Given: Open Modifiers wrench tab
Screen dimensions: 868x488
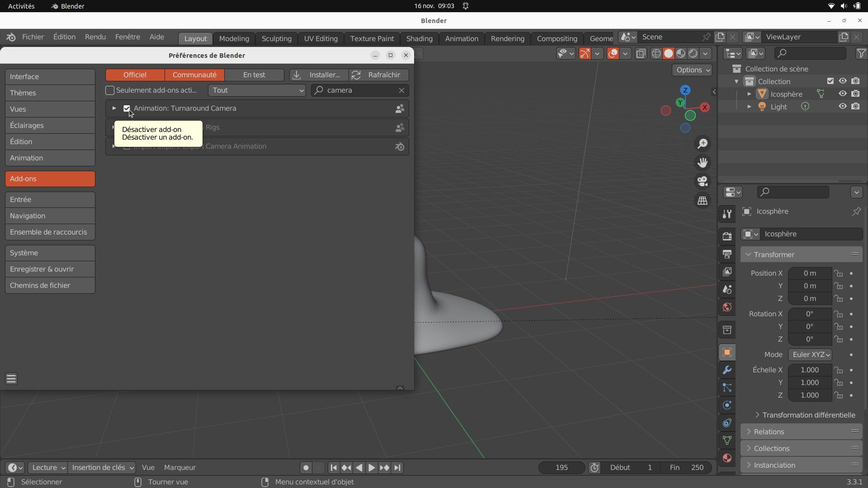Looking at the screenshot, I should click(727, 370).
